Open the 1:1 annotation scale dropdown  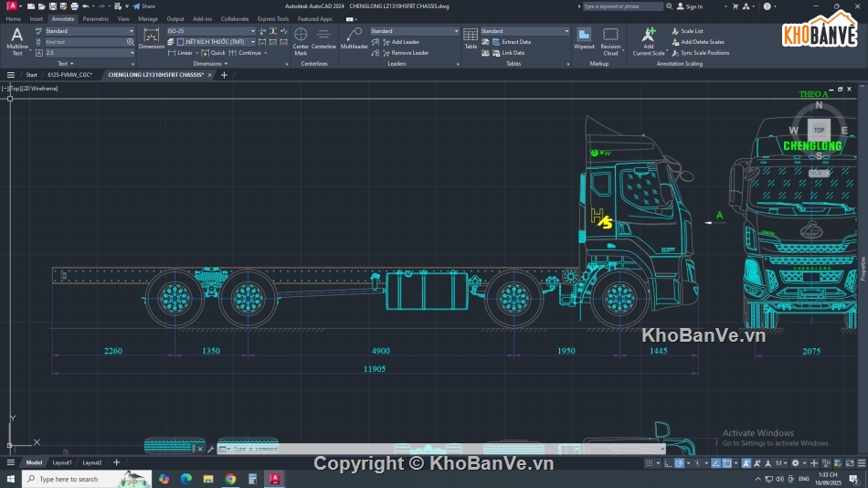[781, 463]
